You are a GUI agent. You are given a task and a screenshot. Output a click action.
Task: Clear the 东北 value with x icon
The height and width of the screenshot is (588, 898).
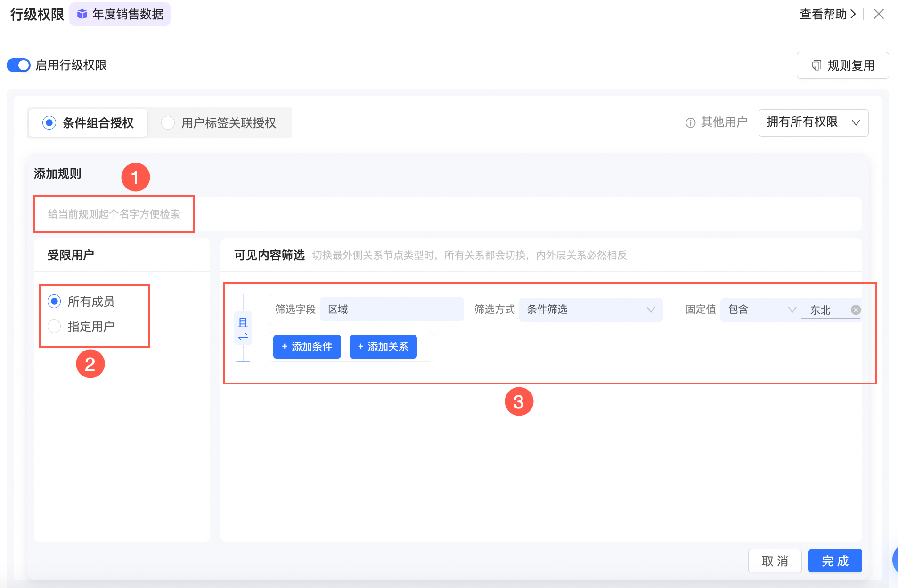856,310
